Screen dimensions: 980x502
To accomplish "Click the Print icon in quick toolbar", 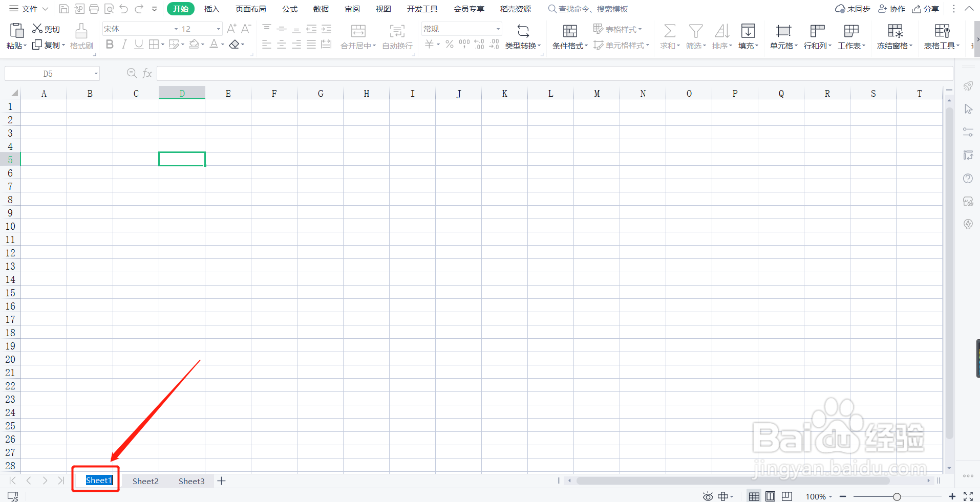I will tap(94, 9).
